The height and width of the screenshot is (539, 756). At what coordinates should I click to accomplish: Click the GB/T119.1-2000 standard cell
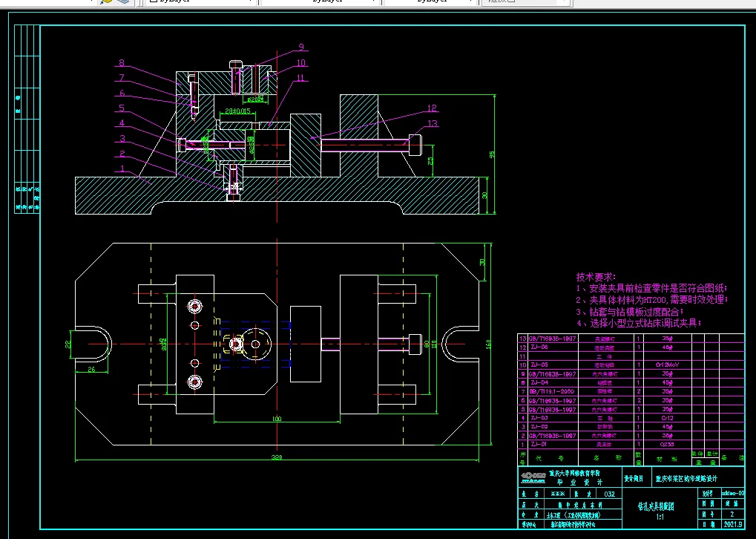pos(553,391)
